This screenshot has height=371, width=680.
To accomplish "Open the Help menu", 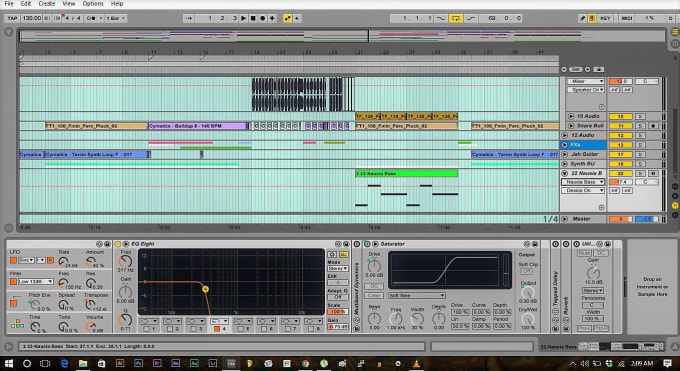I will point(117,3).
